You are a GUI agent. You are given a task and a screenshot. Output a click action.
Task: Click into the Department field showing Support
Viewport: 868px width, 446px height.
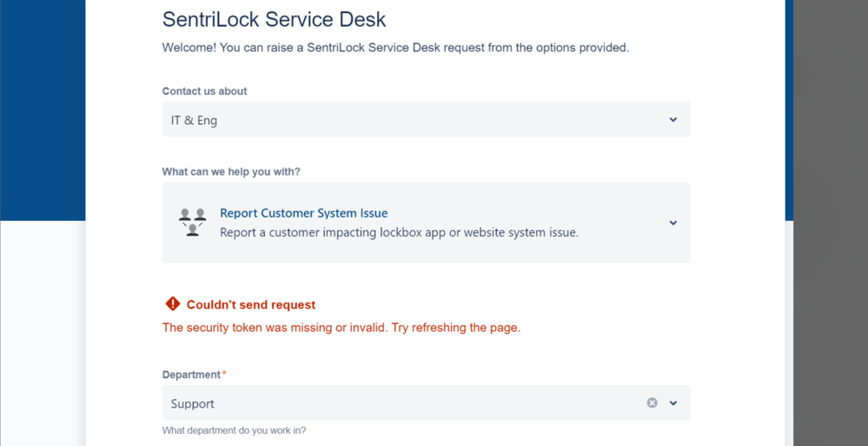(426, 403)
